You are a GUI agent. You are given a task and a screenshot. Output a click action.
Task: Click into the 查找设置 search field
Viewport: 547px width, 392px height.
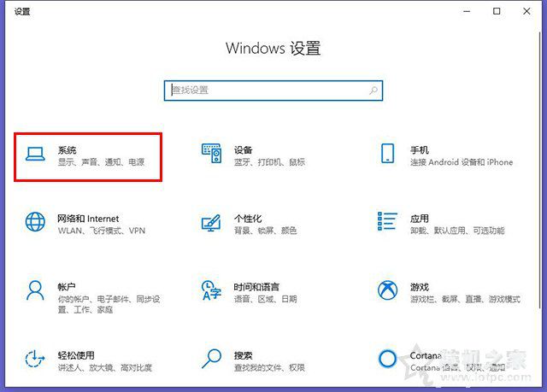coord(273,91)
